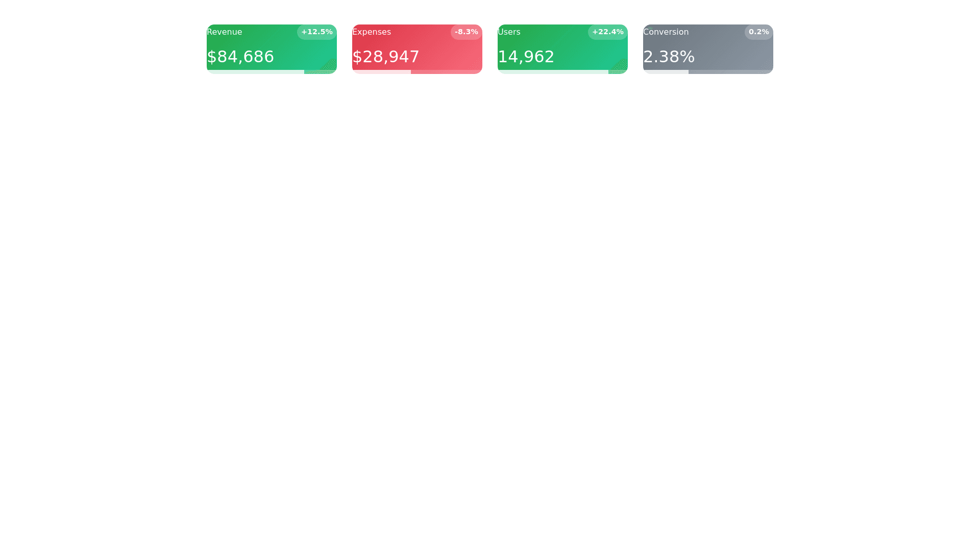Select the $84,686 revenue value
This screenshot has width=980, height=551.
240,57
